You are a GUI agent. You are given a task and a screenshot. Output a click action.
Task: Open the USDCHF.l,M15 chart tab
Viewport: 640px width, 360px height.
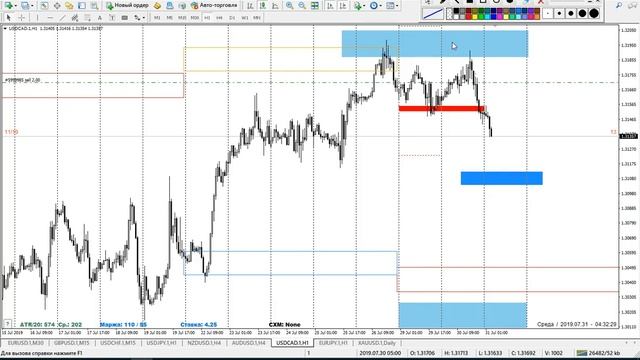coord(118,343)
